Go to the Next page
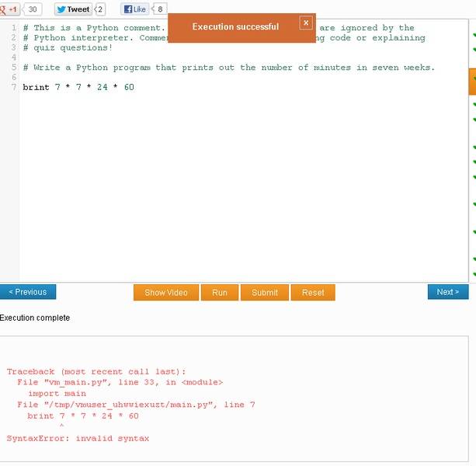This screenshot has width=476, height=466. pyautogui.click(x=448, y=292)
